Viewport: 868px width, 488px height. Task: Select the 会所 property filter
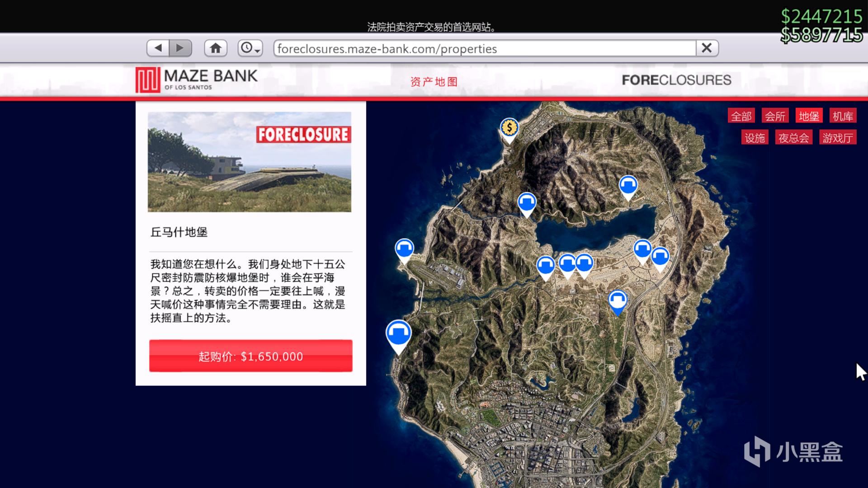pos(775,116)
